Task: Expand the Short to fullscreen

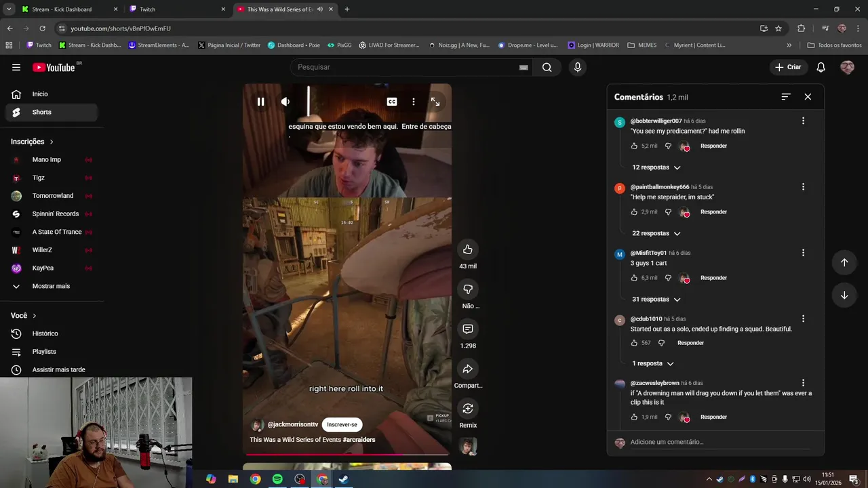Action: click(435, 102)
